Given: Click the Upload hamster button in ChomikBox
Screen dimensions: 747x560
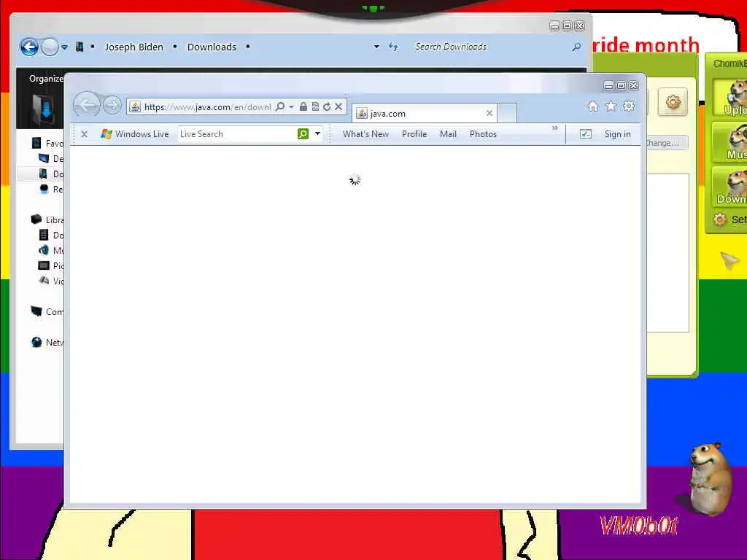Looking at the screenshot, I should pos(729,98).
